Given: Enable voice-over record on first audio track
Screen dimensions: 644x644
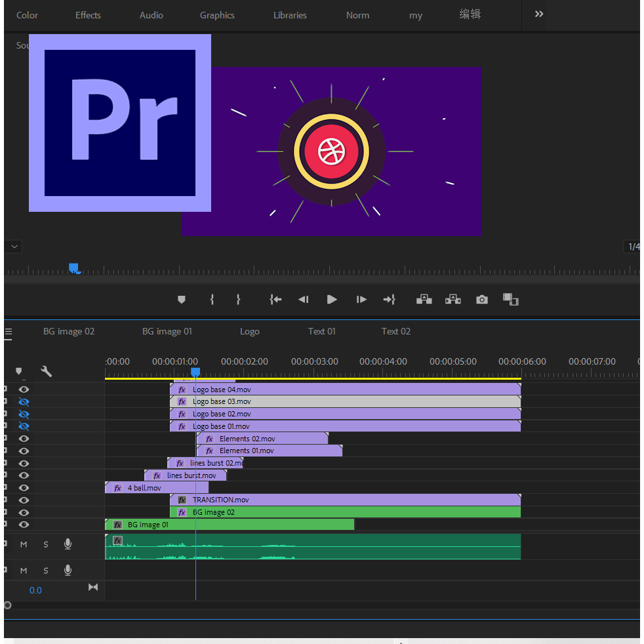Looking at the screenshot, I should coord(68,544).
